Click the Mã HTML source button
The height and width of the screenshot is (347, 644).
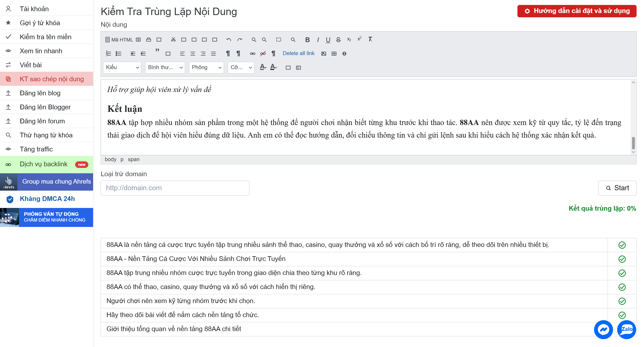click(119, 39)
